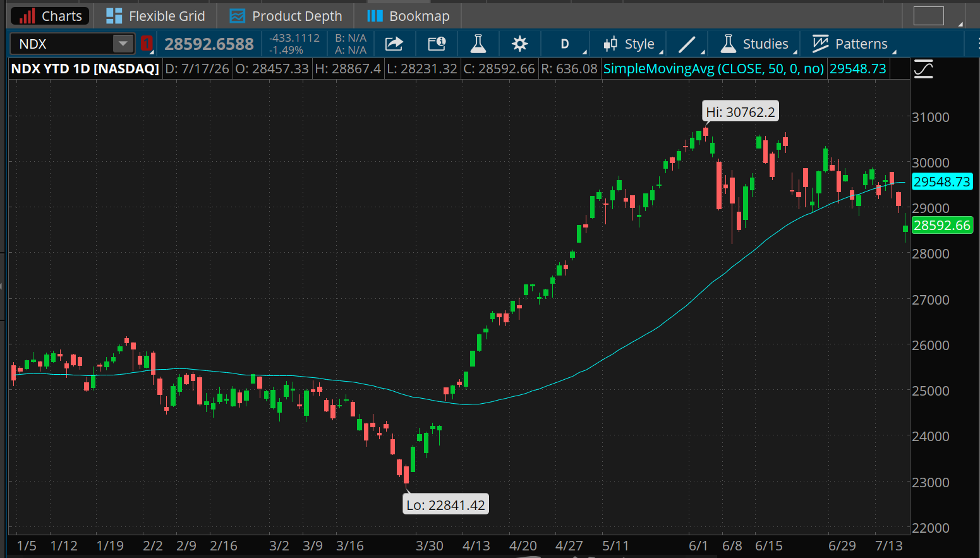Viewport: 980px width, 558px height.
Task: Open chart settings gear icon
Action: coord(519,44)
